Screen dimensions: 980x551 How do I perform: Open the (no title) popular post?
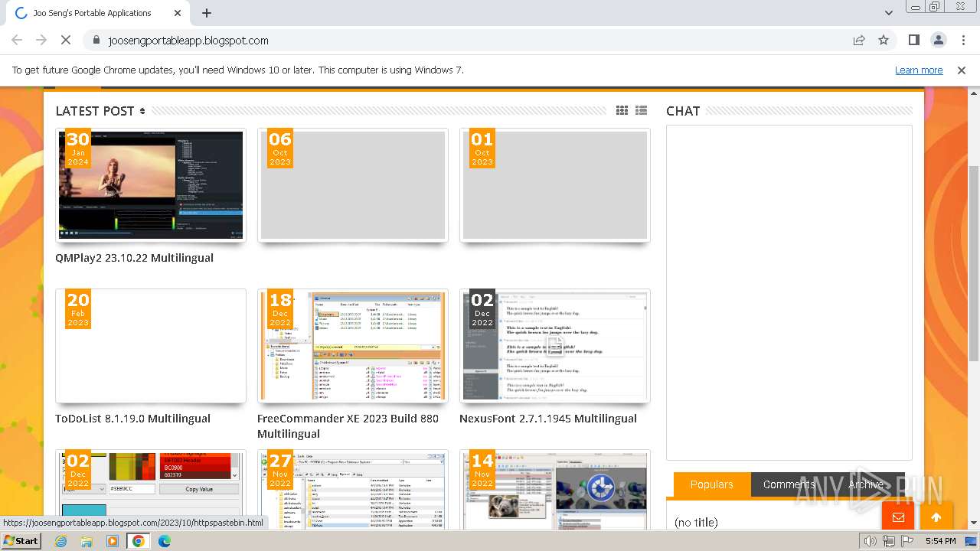(696, 522)
